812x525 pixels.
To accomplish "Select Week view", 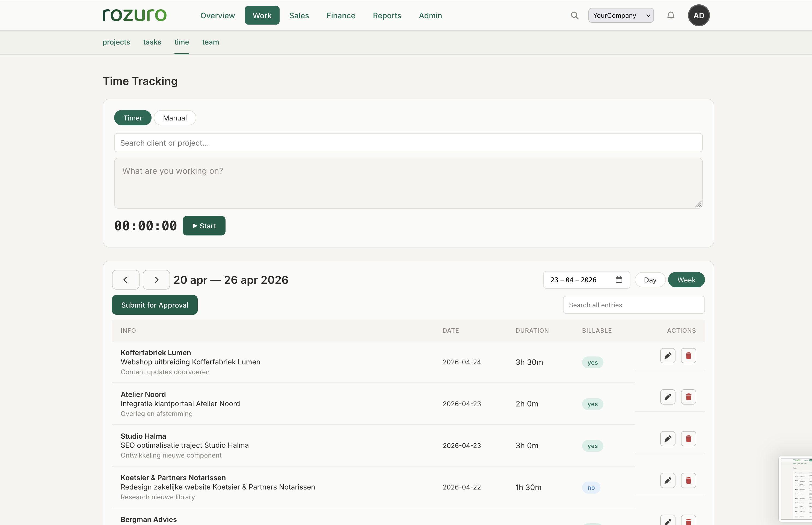I will pos(686,280).
